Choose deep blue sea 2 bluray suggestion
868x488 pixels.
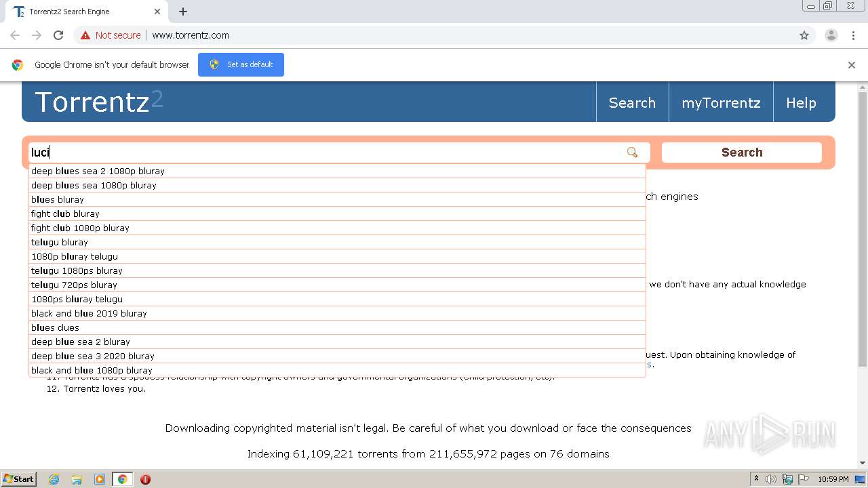click(337, 342)
